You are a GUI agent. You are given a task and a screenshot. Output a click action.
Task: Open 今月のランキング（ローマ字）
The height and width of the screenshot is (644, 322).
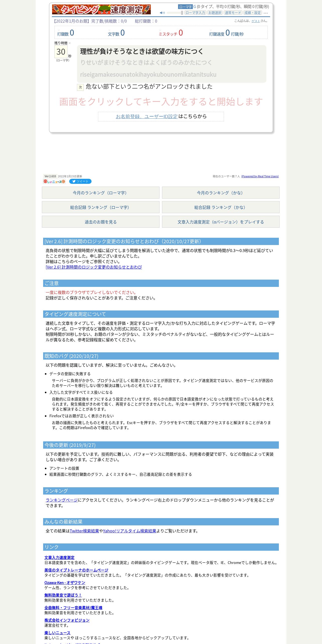pos(101,193)
